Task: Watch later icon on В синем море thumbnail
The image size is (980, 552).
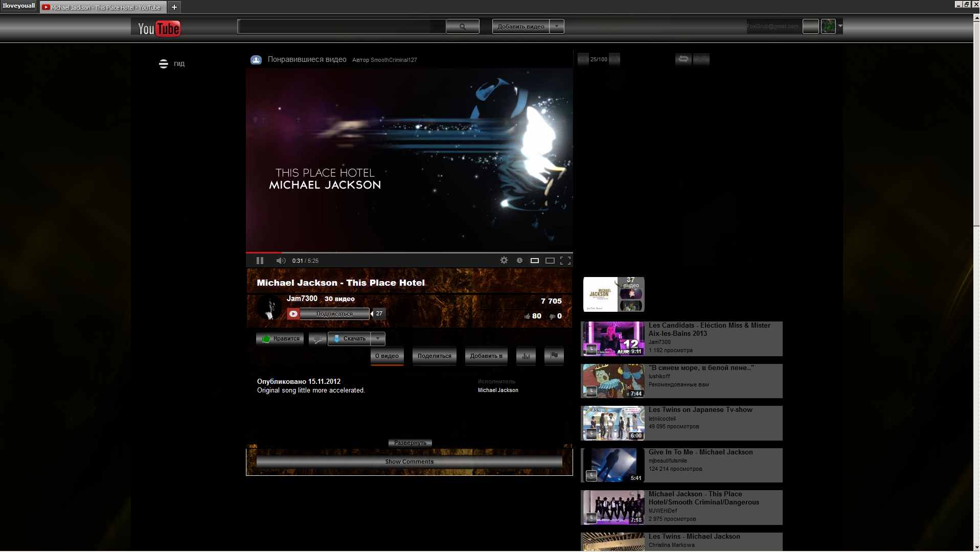Action: pyautogui.click(x=591, y=392)
